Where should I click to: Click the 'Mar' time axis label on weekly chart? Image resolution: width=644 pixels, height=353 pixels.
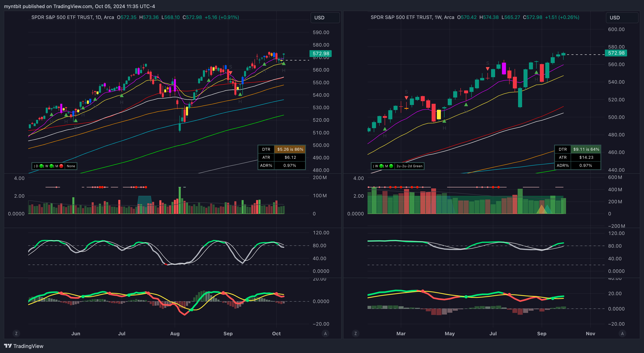[401, 333]
